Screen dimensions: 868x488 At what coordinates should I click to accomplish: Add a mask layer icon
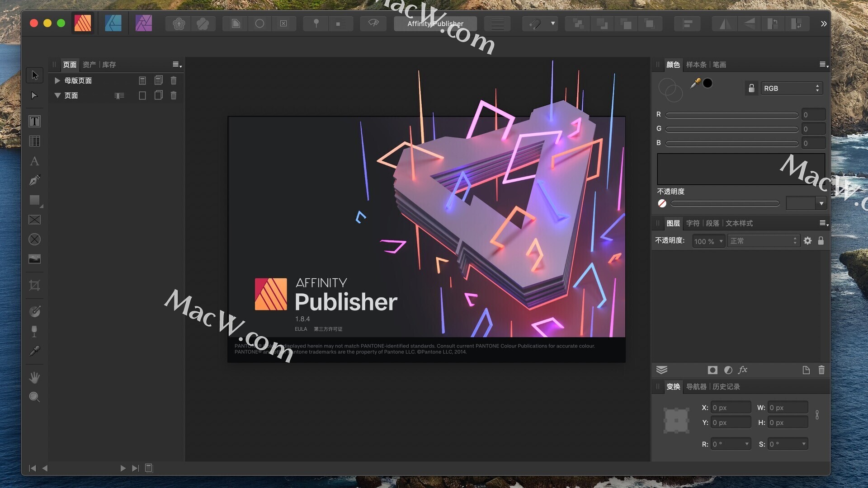tap(712, 370)
